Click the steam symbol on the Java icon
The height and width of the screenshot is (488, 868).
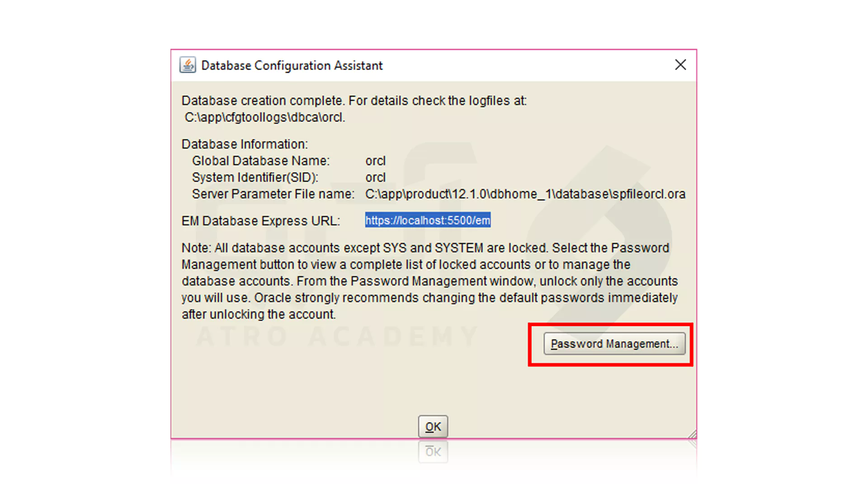coord(188,61)
